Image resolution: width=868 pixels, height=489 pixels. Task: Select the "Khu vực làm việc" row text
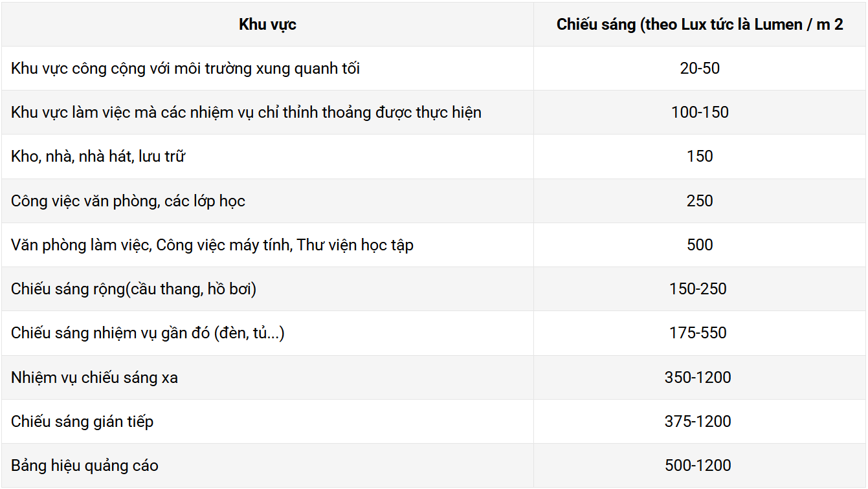(x=246, y=112)
